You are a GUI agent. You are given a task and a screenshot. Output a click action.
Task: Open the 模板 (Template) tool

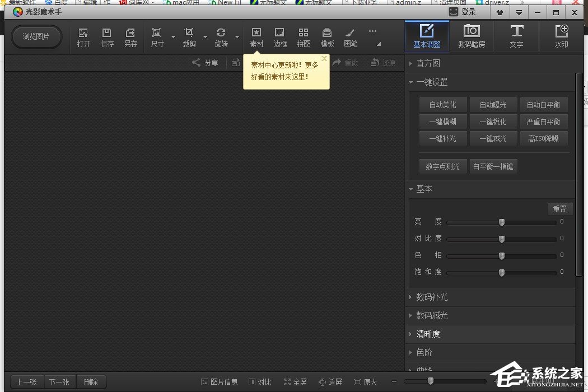click(327, 37)
